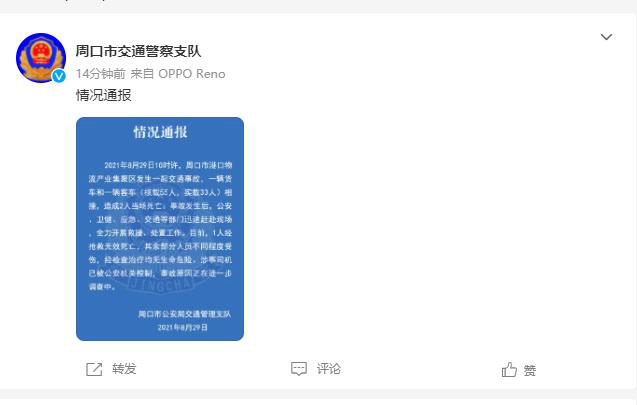Expand the post options chevron
Viewport: 637px width, 405px height.
tap(606, 37)
